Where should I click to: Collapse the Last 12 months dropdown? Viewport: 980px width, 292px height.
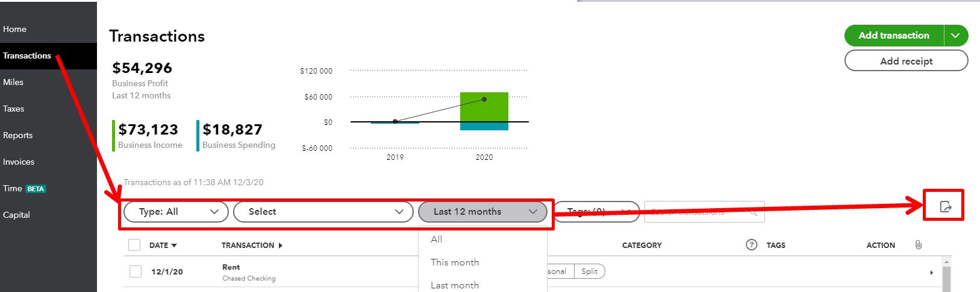point(482,212)
